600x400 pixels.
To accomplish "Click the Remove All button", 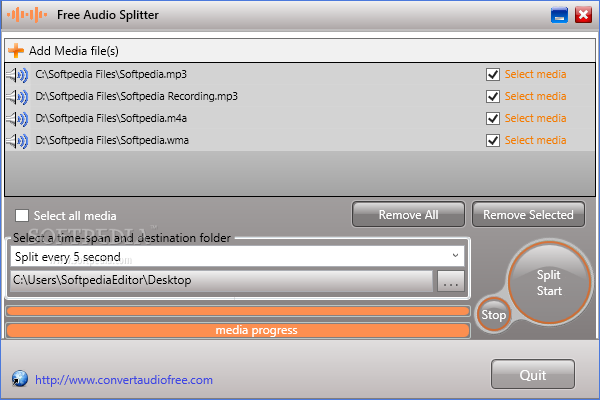I will [408, 214].
